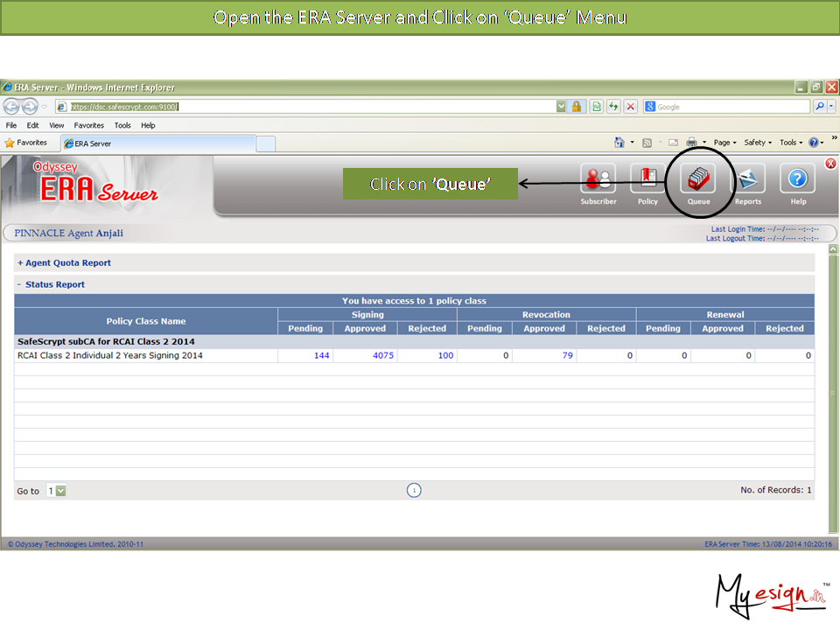Screen dimensions: 840x630
Task: Open the Reports icon
Action: click(747, 179)
